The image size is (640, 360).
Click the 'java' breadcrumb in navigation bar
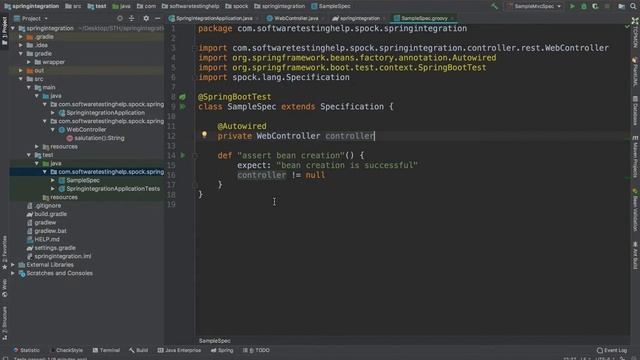(121, 6)
